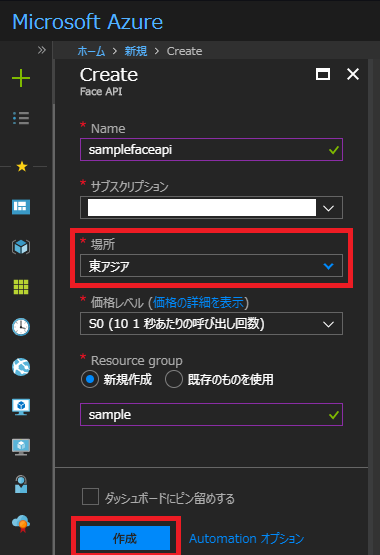380x555 pixels.
Task: Select 既存のものを使用 radio button
Action: [174, 379]
